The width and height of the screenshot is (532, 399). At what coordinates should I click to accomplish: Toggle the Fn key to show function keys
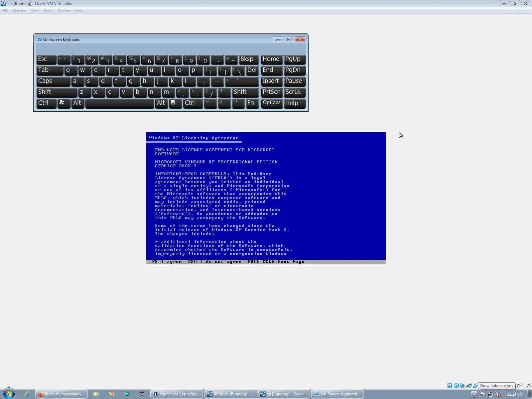coord(252,103)
